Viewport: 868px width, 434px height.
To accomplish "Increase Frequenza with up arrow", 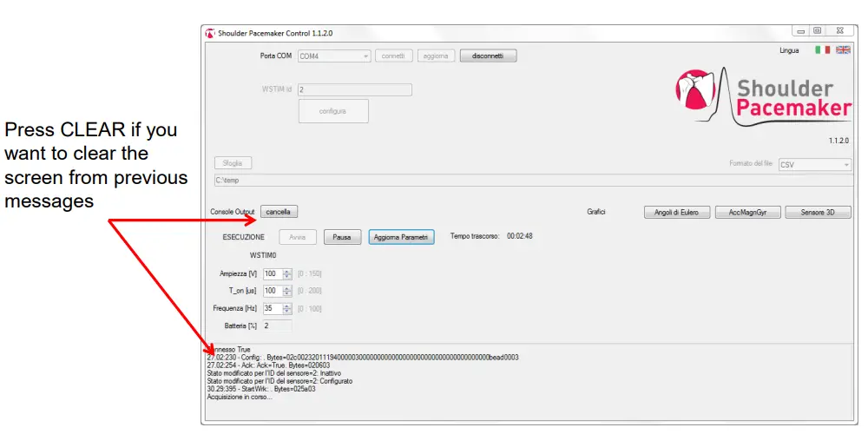I will (x=286, y=306).
